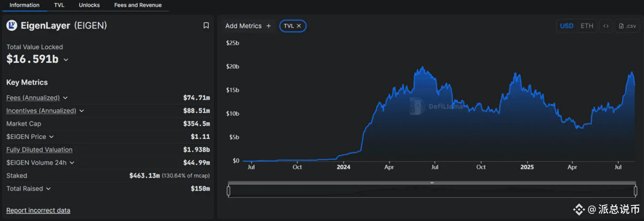
Task: Open the Unlocks tab
Action: 89,5
